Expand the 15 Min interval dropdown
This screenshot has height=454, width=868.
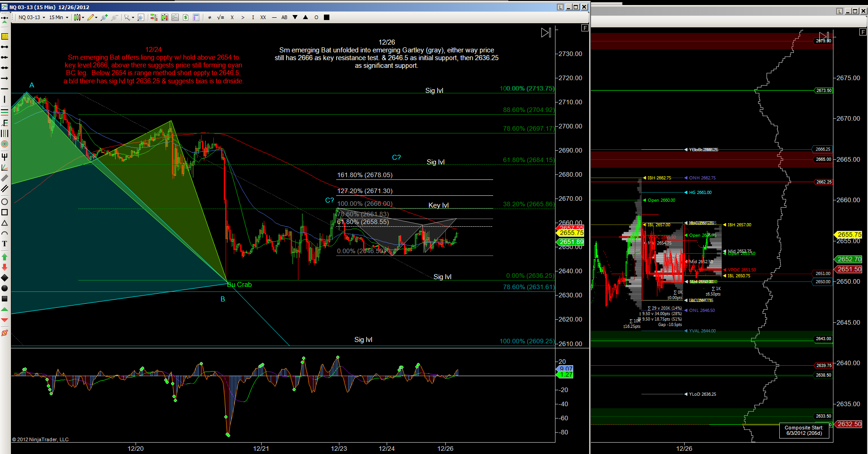[59, 18]
